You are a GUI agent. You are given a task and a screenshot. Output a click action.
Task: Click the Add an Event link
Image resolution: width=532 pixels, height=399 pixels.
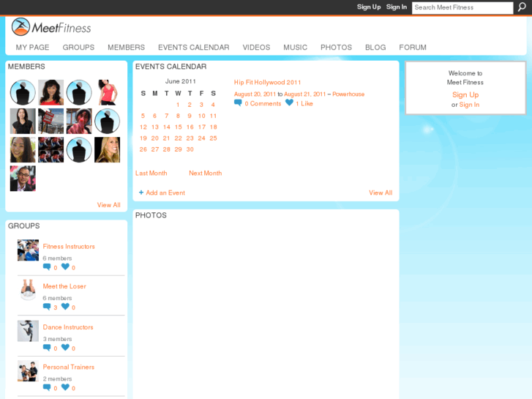click(165, 193)
